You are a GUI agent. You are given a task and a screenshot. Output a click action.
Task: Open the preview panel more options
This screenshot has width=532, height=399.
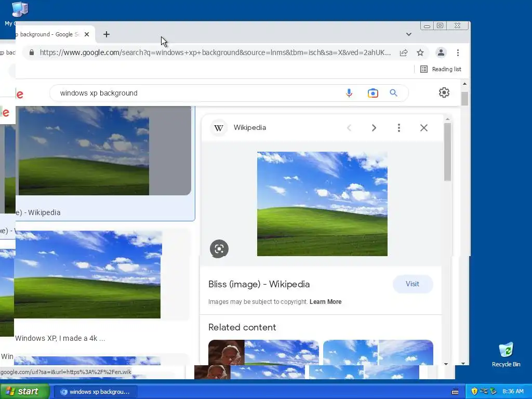point(398,128)
